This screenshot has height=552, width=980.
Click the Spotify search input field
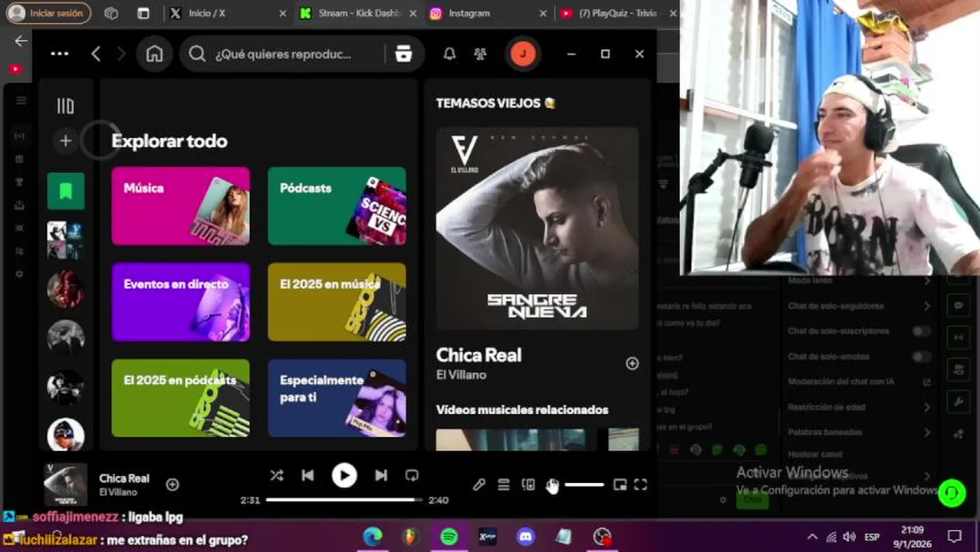pos(284,54)
